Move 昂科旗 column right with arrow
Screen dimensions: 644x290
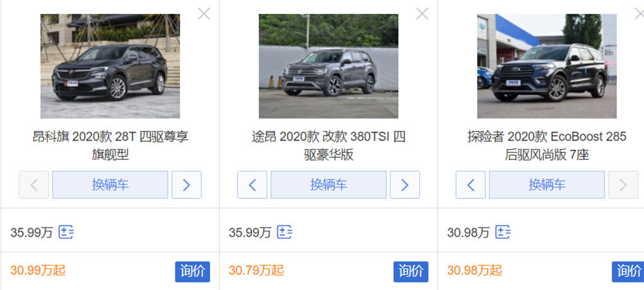[186, 185]
